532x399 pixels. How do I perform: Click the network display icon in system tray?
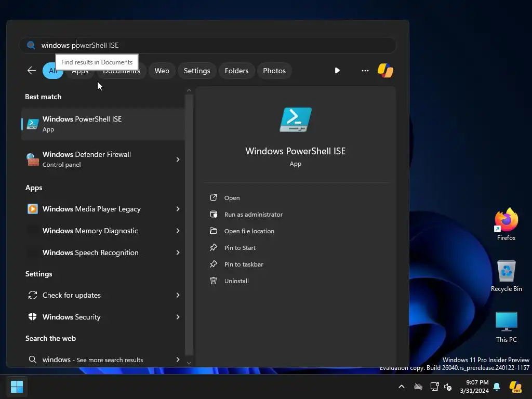pyautogui.click(x=434, y=387)
